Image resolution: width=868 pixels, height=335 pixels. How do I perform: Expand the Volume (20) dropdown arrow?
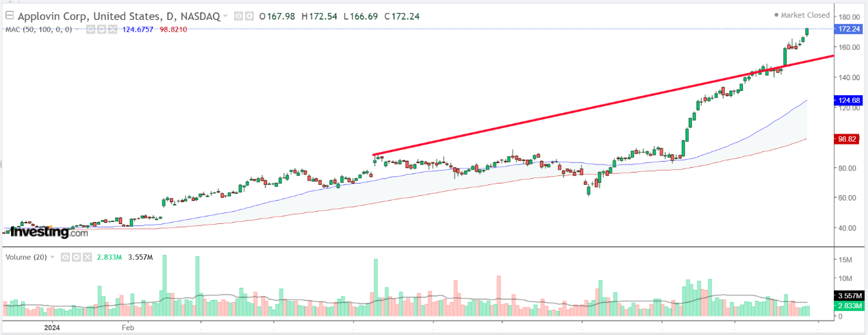point(52,257)
